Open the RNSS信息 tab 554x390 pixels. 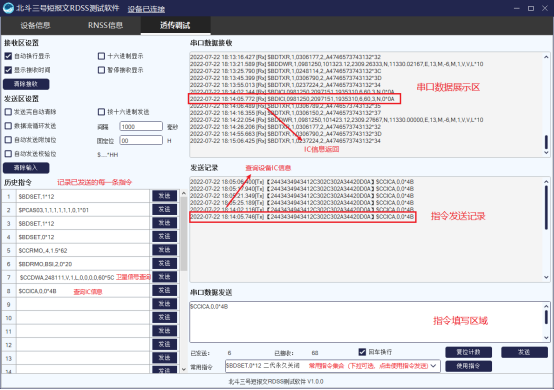coord(105,25)
